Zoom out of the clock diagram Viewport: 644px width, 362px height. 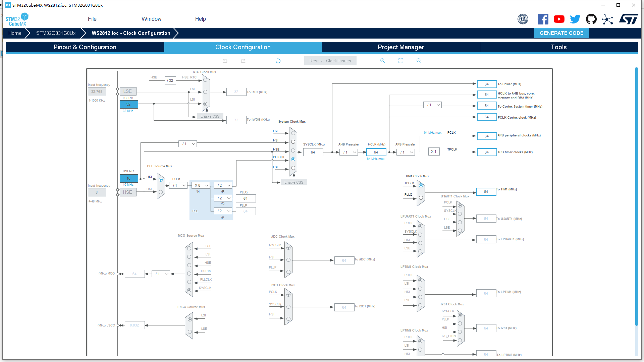[x=419, y=61]
